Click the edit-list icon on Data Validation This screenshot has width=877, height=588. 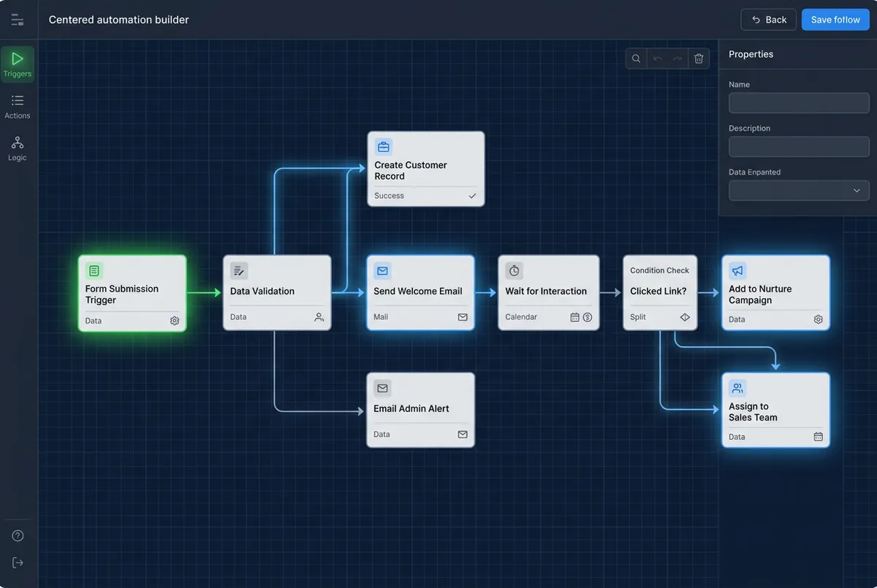tap(239, 271)
